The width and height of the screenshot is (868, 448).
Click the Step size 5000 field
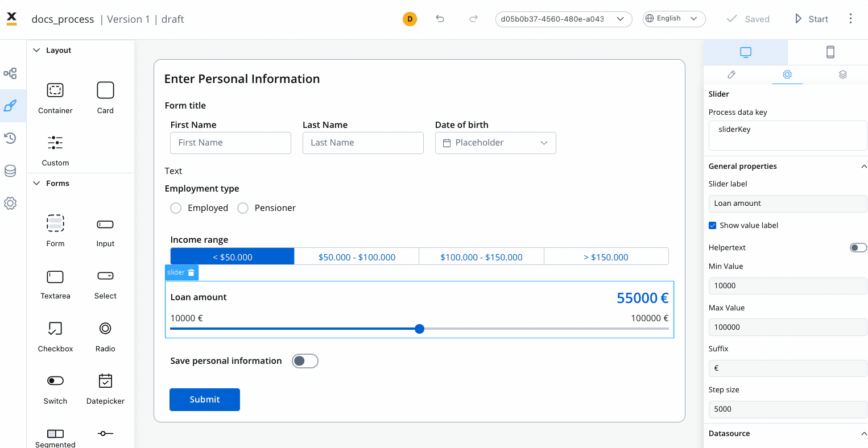point(788,409)
